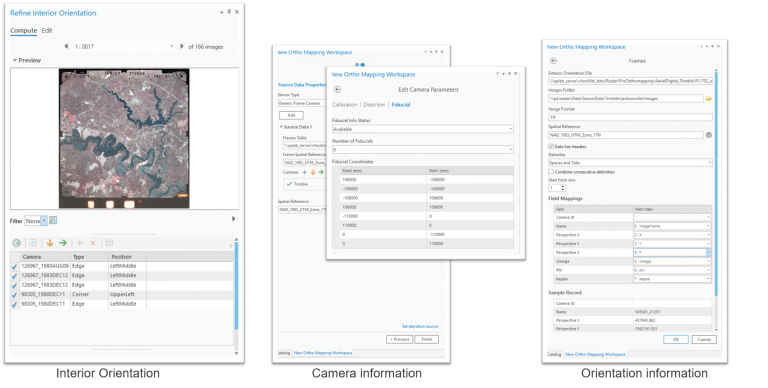
Task: Click the Exterior Orientation File path field
Action: click(x=630, y=81)
